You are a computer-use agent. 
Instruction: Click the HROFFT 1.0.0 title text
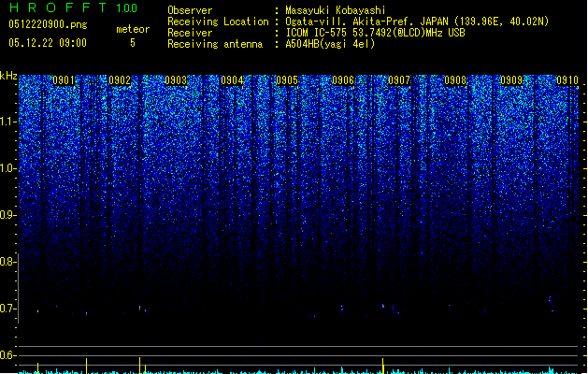coord(73,7)
